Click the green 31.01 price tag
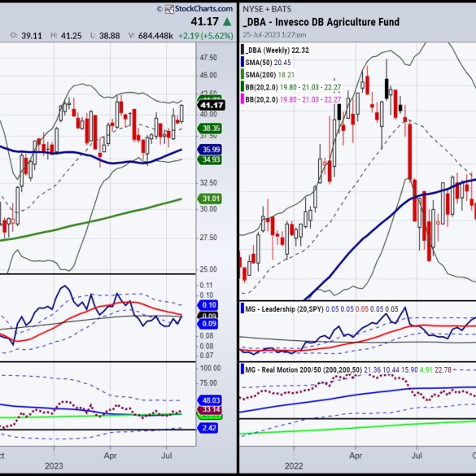The width and height of the screenshot is (476, 476). pyautogui.click(x=210, y=199)
